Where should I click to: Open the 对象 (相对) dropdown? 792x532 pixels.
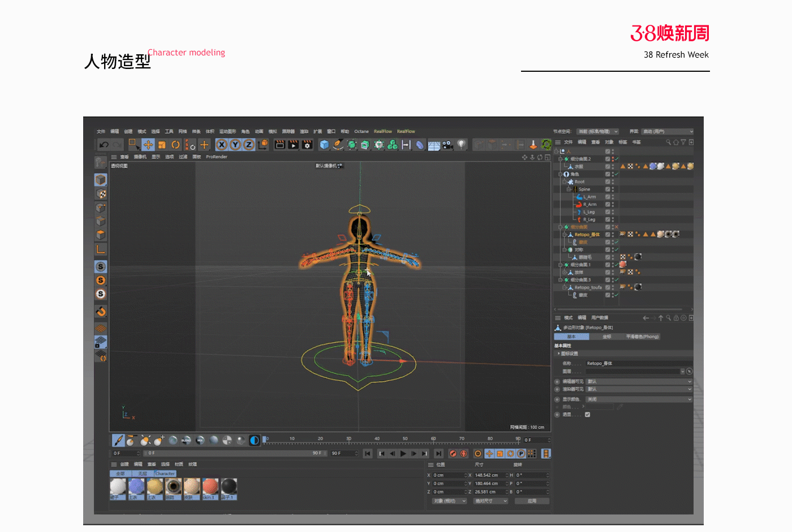450,501
